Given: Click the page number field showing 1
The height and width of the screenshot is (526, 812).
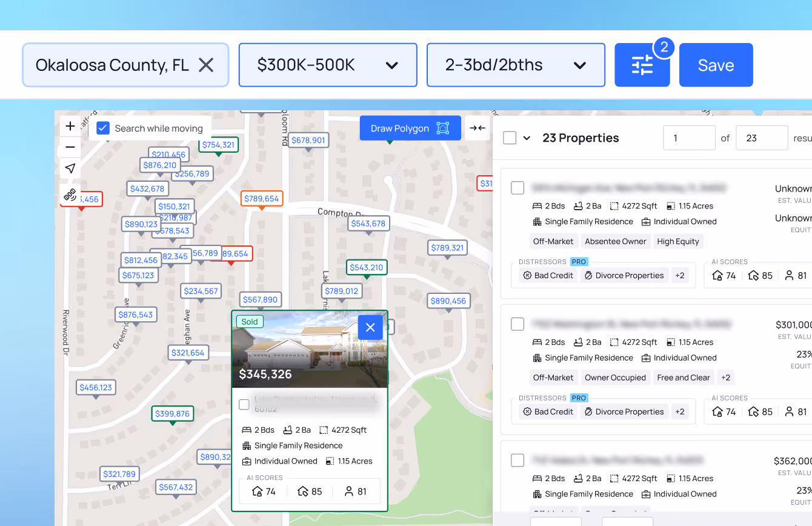Looking at the screenshot, I should tap(689, 138).
